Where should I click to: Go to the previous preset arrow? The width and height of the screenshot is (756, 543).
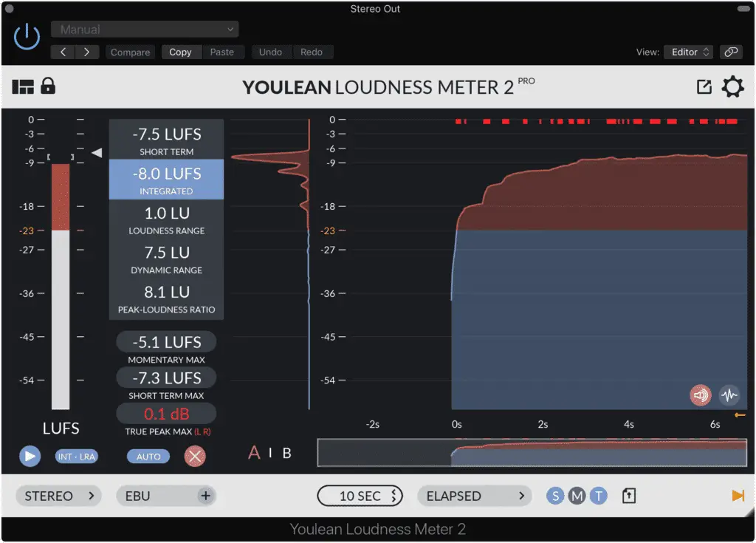63,52
